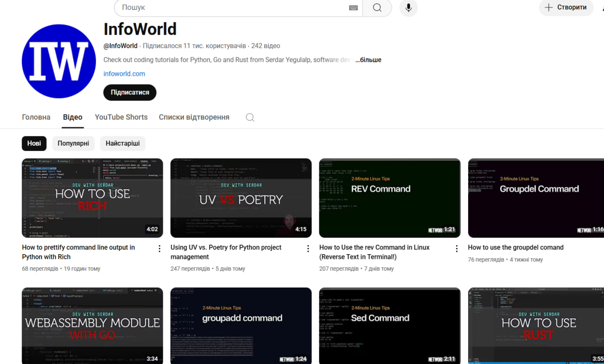The height and width of the screenshot is (364, 604).
Task: Open the WebAssembly Module with Go thumbnail
Action: (92, 326)
